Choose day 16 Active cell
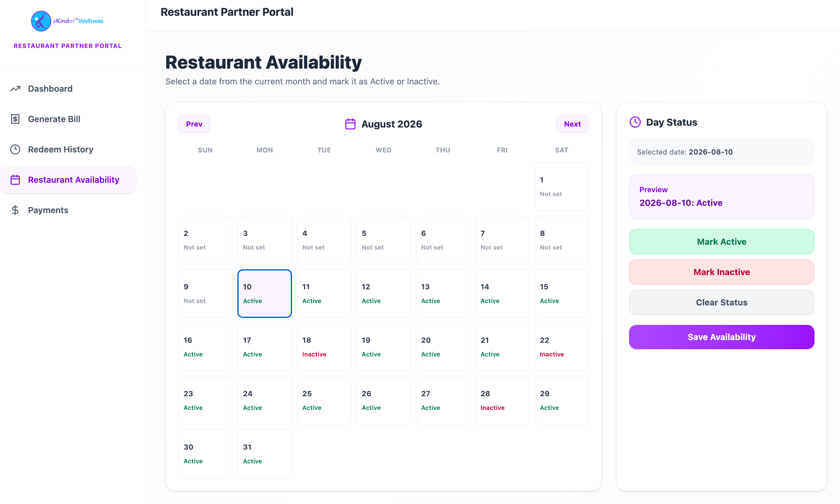840x504 pixels. pyautogui.click(x=205, y=347)
